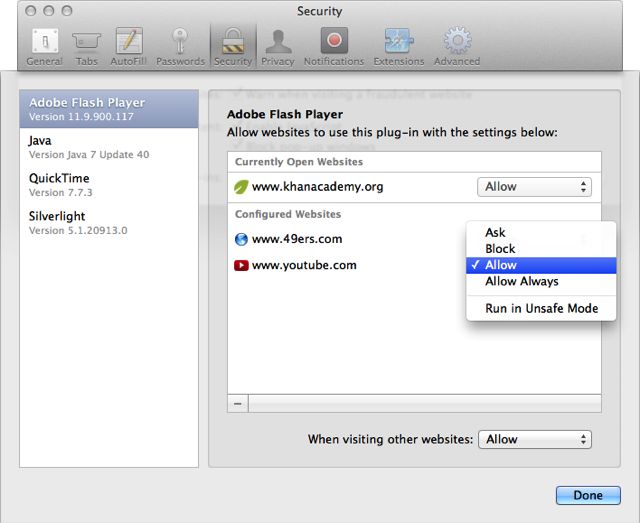Open the General preferences pane

pos(44,47)
